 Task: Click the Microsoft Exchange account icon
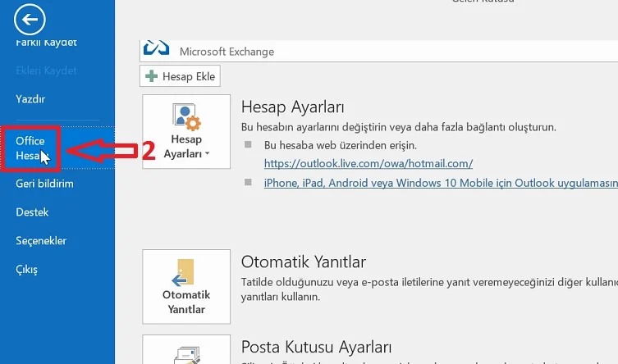(157, 48)
